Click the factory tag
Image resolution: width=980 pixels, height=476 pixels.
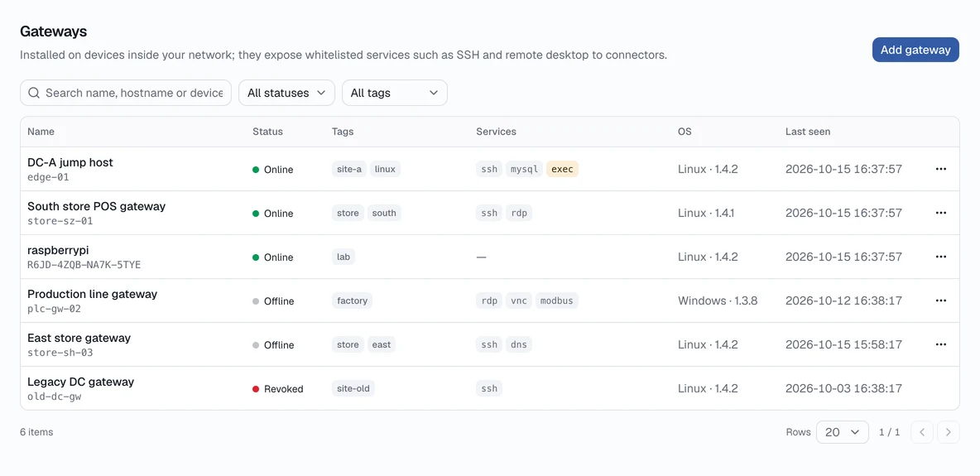point(352,301)
